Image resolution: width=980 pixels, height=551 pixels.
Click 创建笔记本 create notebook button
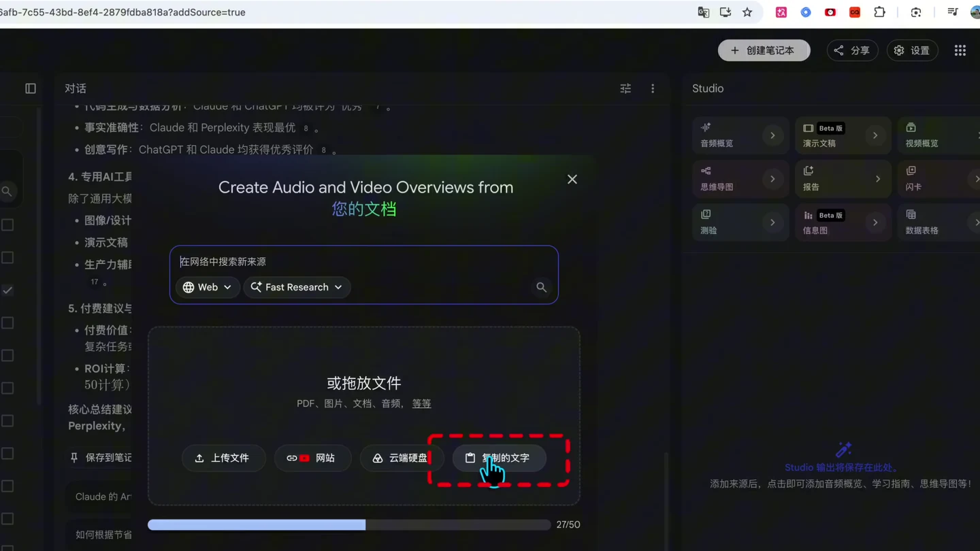coord(764,50)
